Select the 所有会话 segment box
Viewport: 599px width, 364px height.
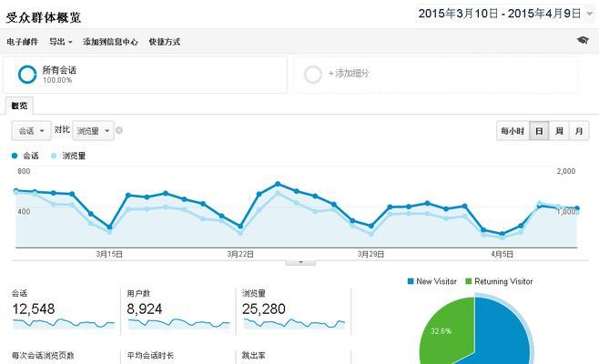(x=145, y=75)
